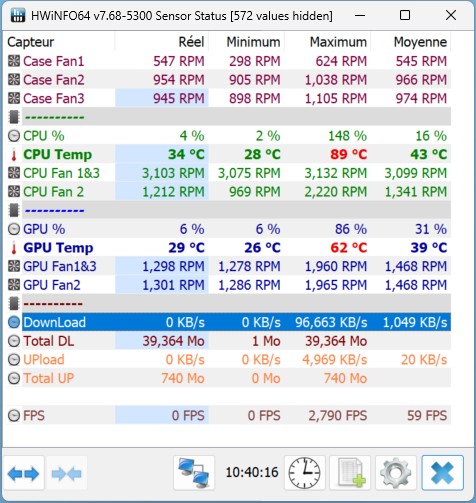Viewport: 476px width, 503px height.
Task: Click the clock icon beside UPload
Action: tap(14, 360)
